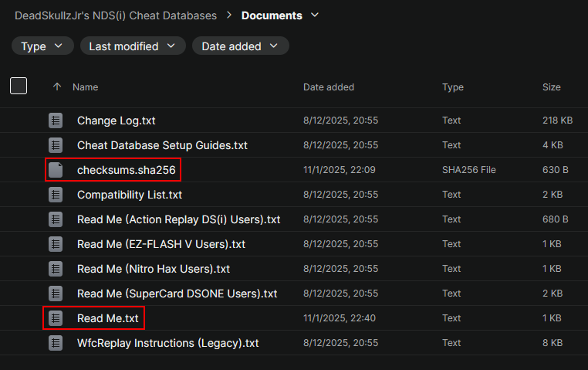This screenshot has height=370, width=588.
Task: Open Read Me (Action Replay DS(i) Users).txt
Action: (178, 219)
